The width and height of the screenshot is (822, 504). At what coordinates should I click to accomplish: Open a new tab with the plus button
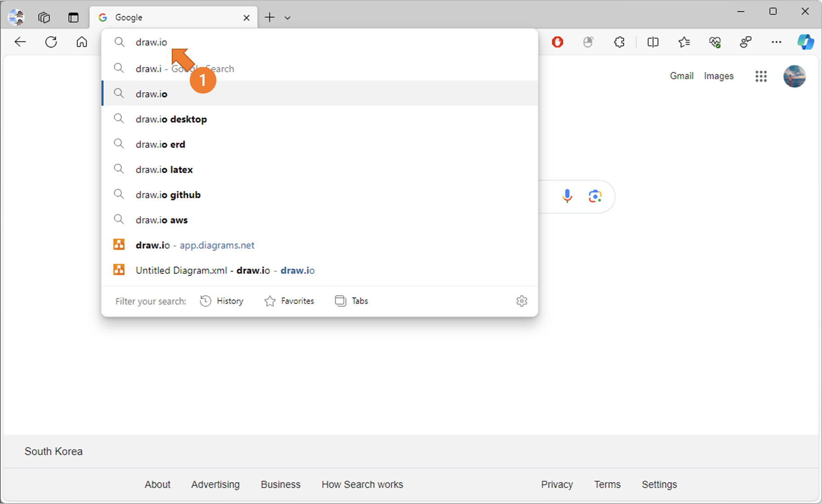pos(269,18)
